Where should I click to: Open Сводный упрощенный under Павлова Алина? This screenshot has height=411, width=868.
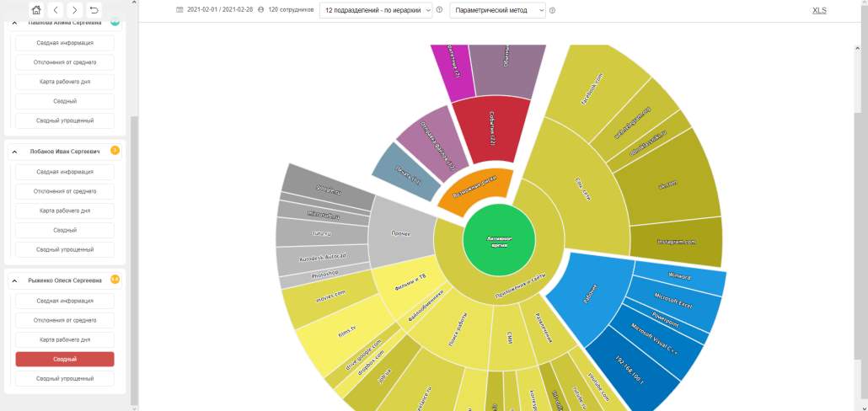65,120
